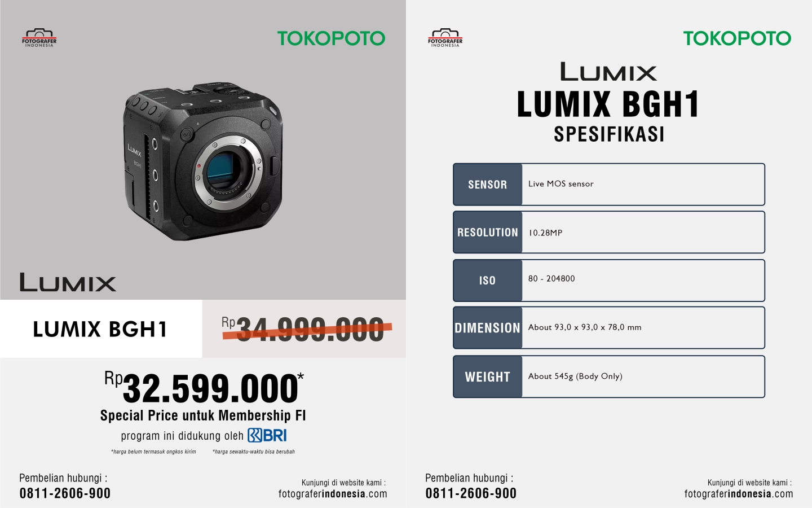The width and height of the screenshot is (812, 508).
Task: Click the Lumix logo above BGH1 Spesifikasi
Action: (608, 72)
